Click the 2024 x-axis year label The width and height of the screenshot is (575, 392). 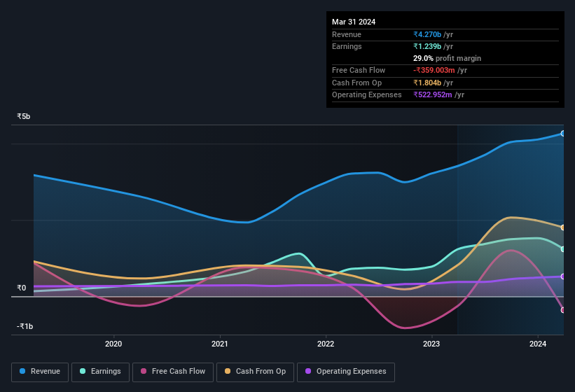point(538,344)
